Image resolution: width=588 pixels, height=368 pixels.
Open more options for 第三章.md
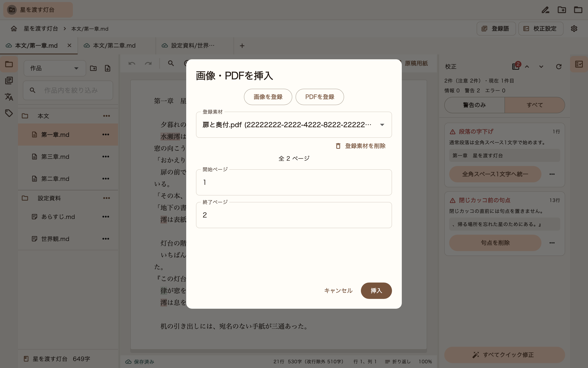pos(105,156)
